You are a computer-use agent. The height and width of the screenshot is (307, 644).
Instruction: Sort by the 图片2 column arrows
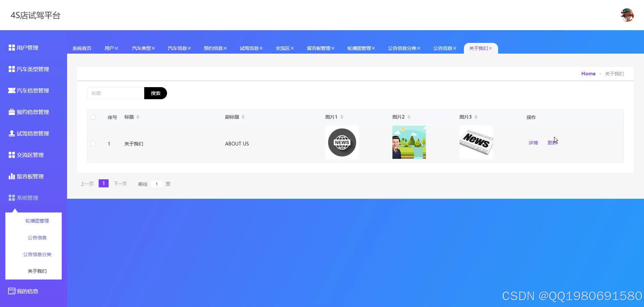[409, 117]
